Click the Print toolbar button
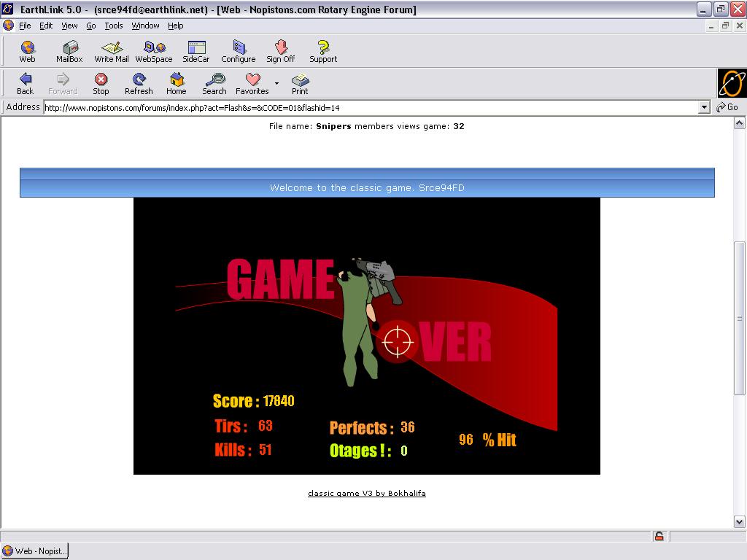Screen dimensions: 747x560 click(300, 83)
